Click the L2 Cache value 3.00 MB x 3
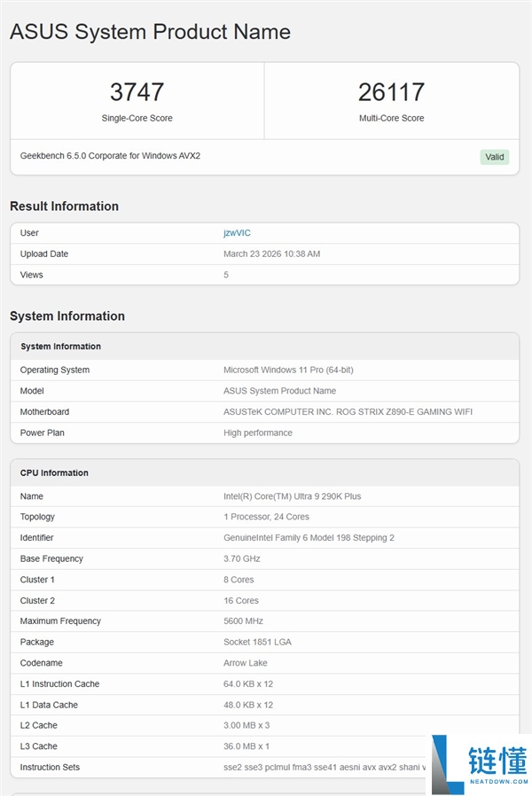The height and width of the screenshot is (796, 532). (246, 725)
